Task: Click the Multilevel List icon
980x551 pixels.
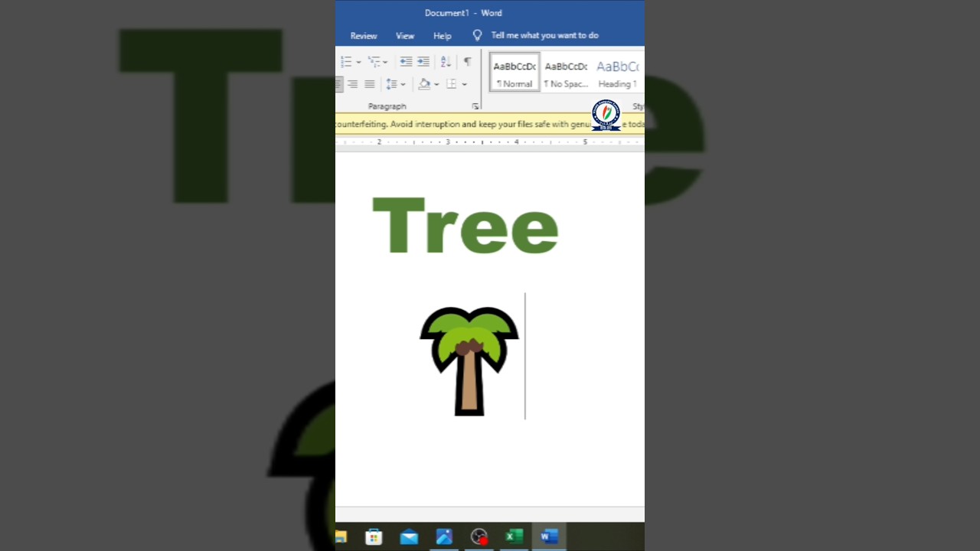Action: (x=374, y=61)
